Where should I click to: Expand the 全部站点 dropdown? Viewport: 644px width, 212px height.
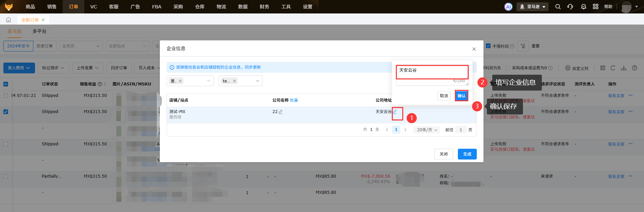(127, 46)
